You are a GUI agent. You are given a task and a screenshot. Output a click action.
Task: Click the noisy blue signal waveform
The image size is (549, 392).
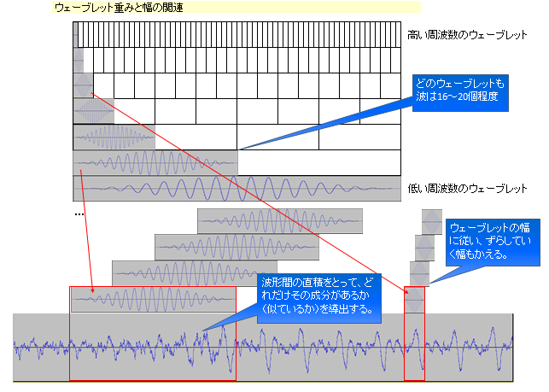point(263,348)
